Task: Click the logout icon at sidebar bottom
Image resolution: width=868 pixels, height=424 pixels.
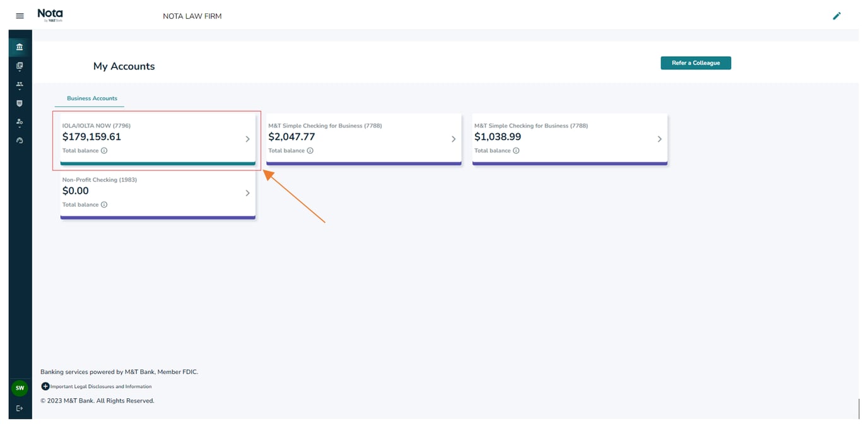Action: (20, 408)
